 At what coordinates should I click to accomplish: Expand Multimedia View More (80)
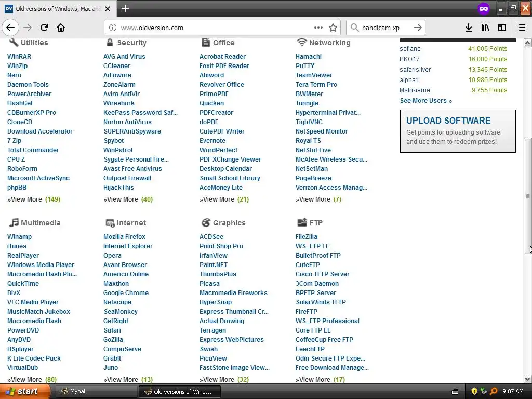32,379
